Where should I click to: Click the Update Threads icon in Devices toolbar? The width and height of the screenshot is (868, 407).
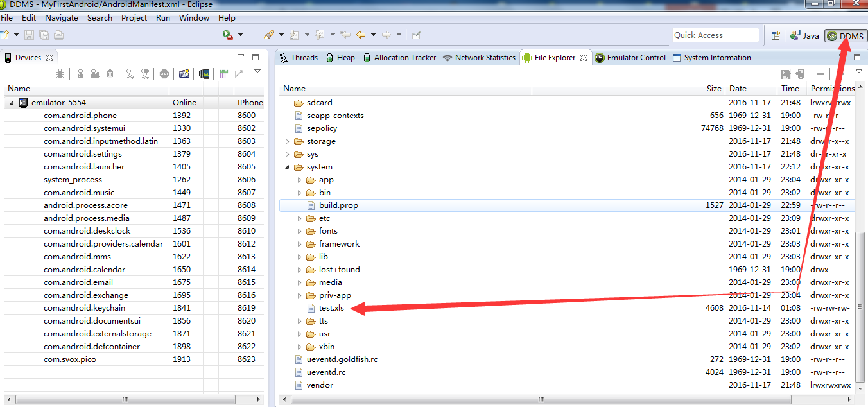[x=129, y=74]
